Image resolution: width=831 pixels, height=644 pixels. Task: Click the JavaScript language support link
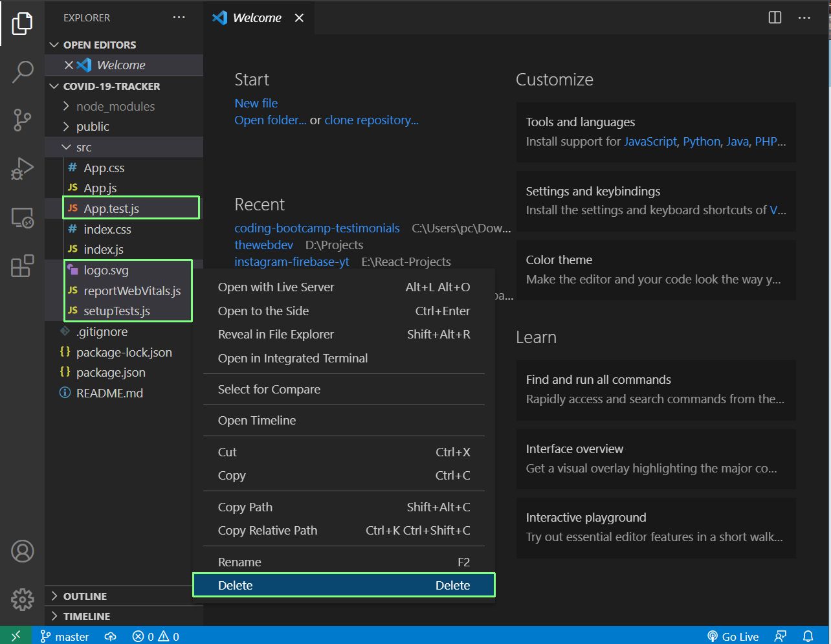click(650, 141)
